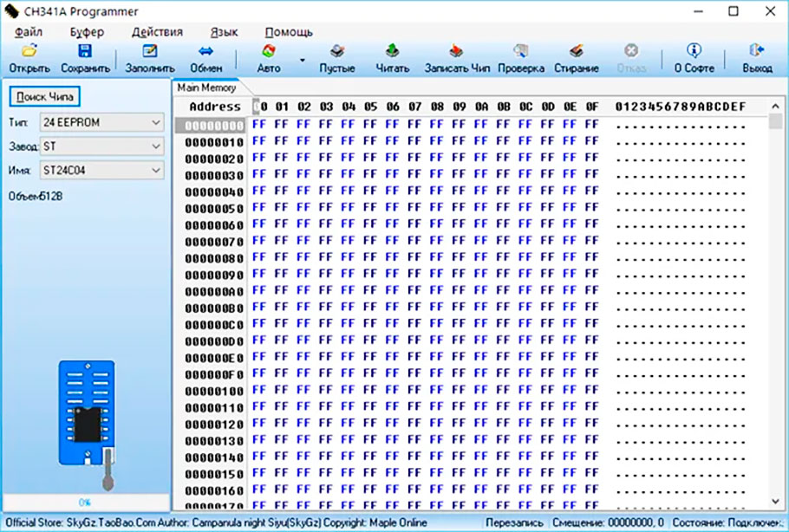This screenshot has width=789, height=532.
Task: Click the Открыть (Open) folder icon
Action: pyautogui.click(x=29, y=51)
